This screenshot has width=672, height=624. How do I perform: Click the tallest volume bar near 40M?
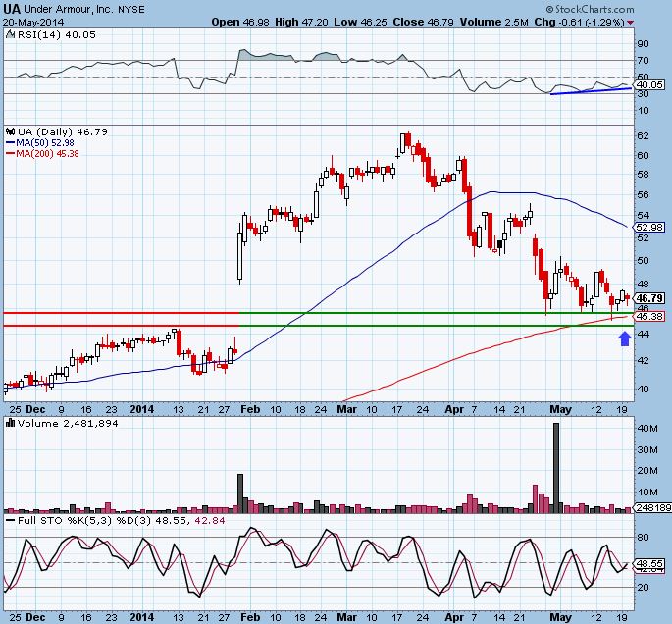pyautogui.click(x=556, y=468)
